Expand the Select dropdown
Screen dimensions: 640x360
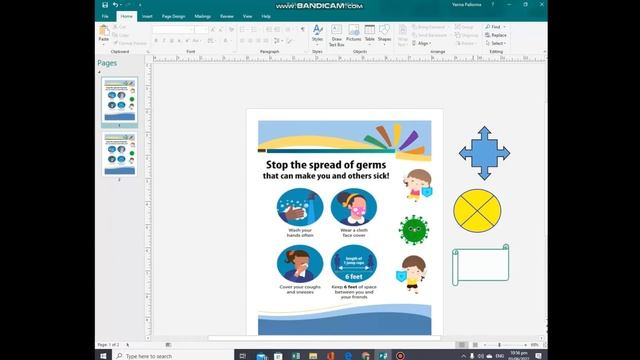click(x=505, y=43)
